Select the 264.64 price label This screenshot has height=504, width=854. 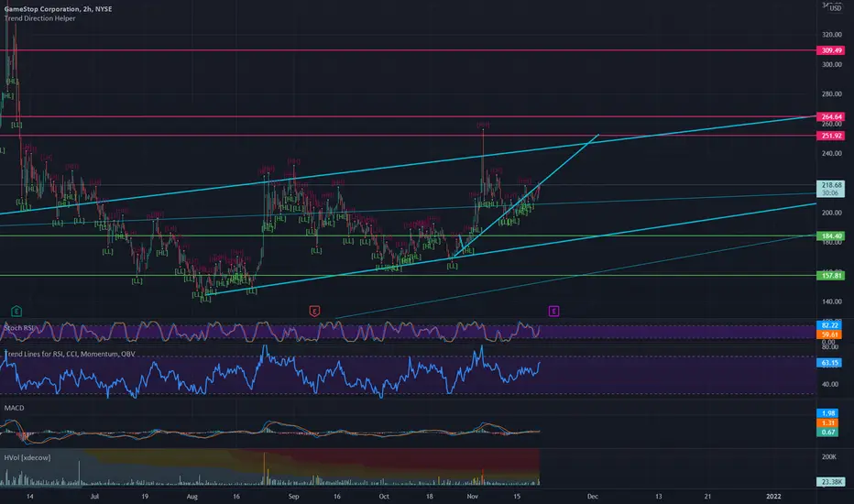coord(830,116)
